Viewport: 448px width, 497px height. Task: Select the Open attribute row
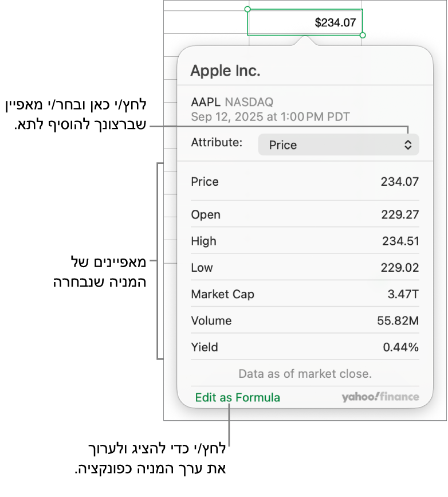[305, 215]
